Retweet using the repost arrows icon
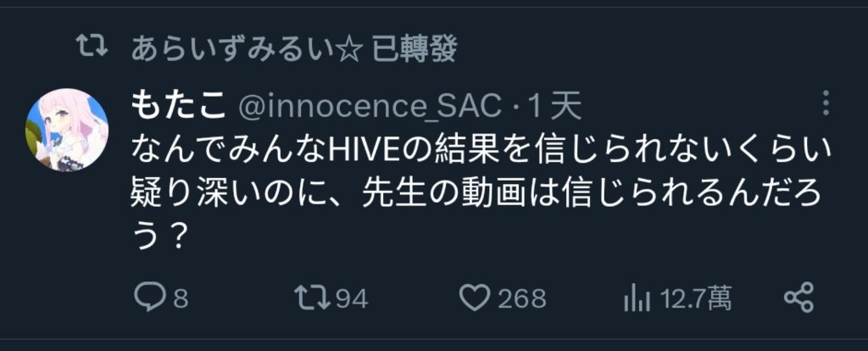Screen dimensions: 868x351 tap(312, 299)
